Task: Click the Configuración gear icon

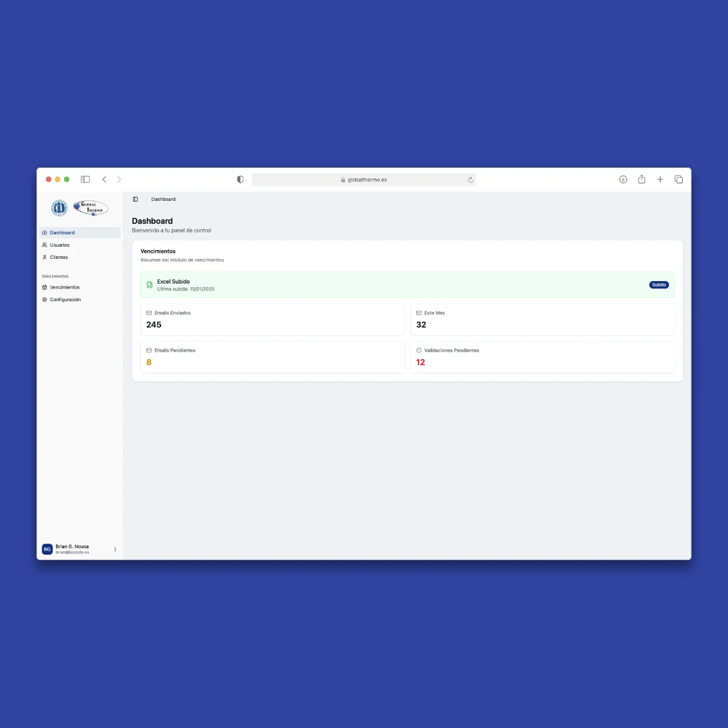Action: (44, 299)
